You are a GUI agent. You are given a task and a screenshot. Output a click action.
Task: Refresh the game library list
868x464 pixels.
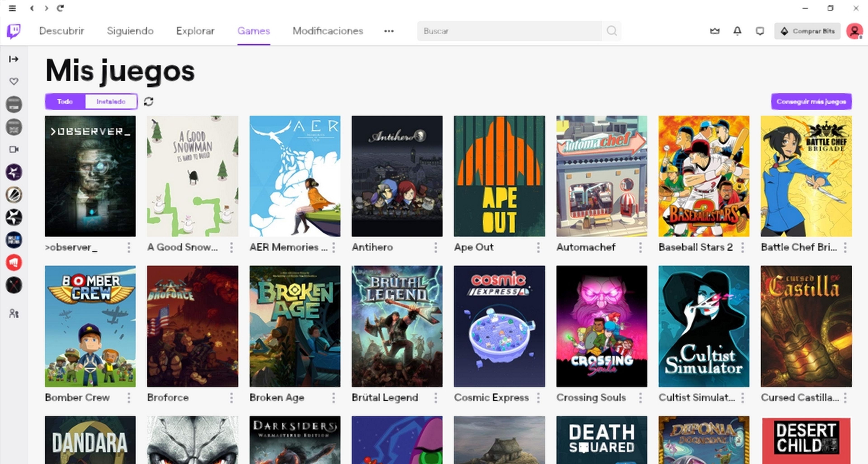149,101
